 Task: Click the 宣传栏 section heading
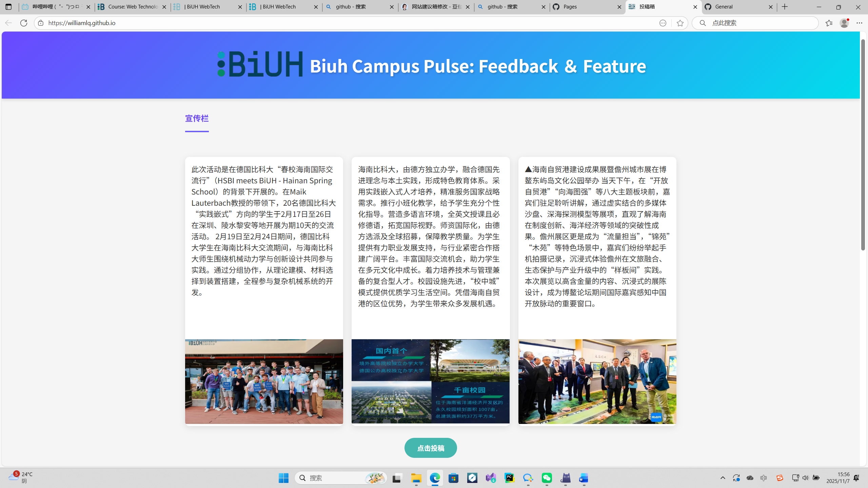click(197, 118)
